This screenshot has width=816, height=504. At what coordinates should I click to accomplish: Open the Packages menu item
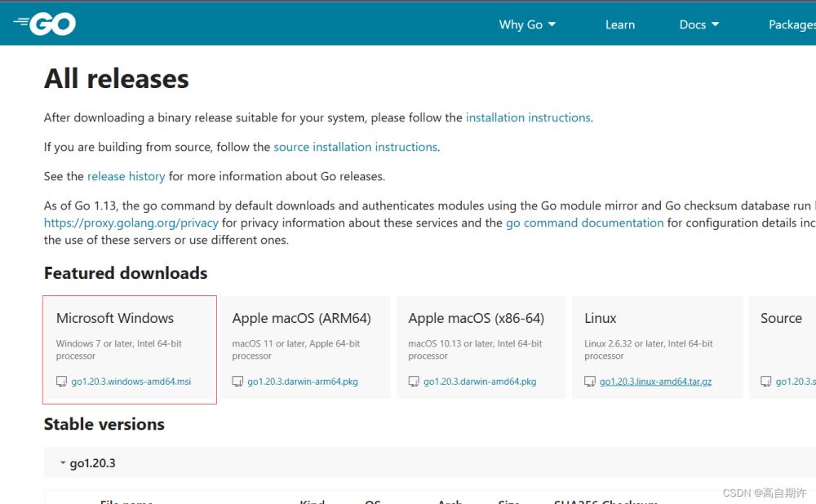792,24
